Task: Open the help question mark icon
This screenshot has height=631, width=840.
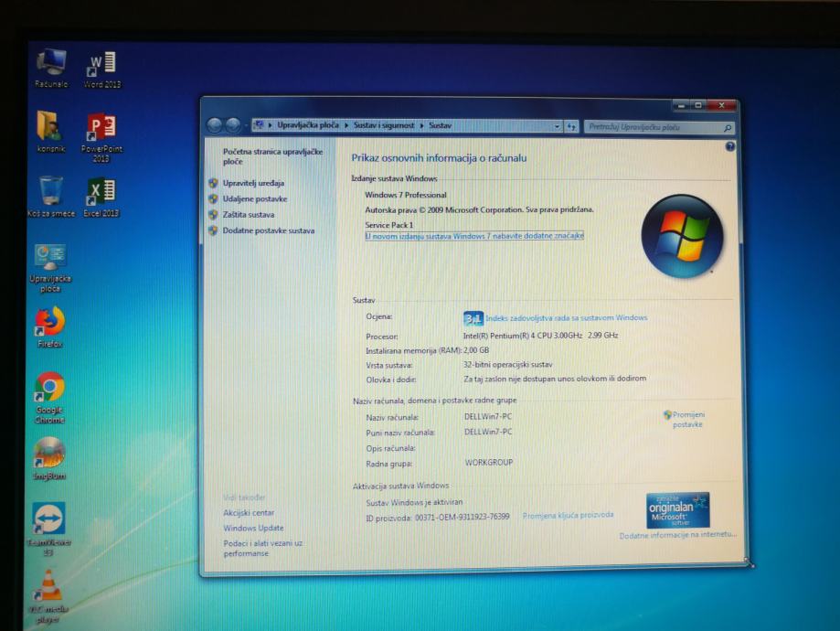Action: click(x=729, y=146)
